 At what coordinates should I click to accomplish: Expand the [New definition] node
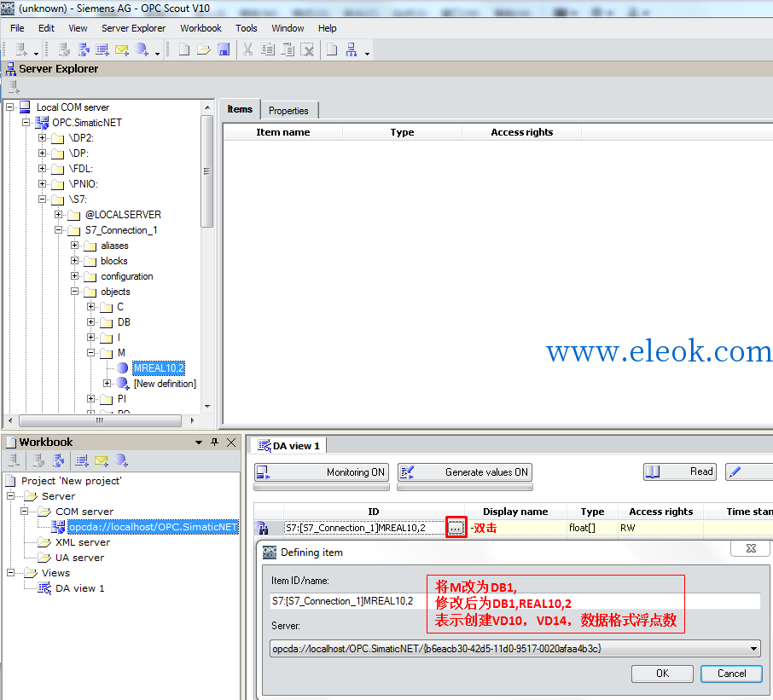pyautogui.click(x=107, y=383)
